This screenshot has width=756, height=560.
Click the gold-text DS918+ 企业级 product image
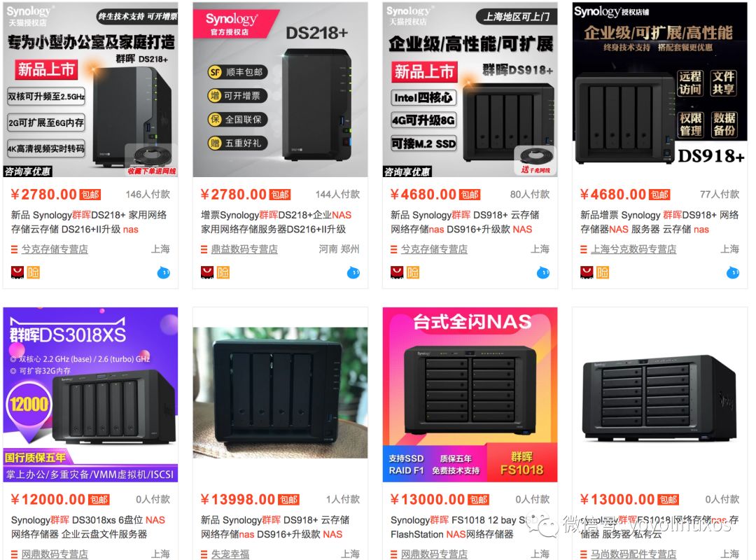(x=659, y=90)
